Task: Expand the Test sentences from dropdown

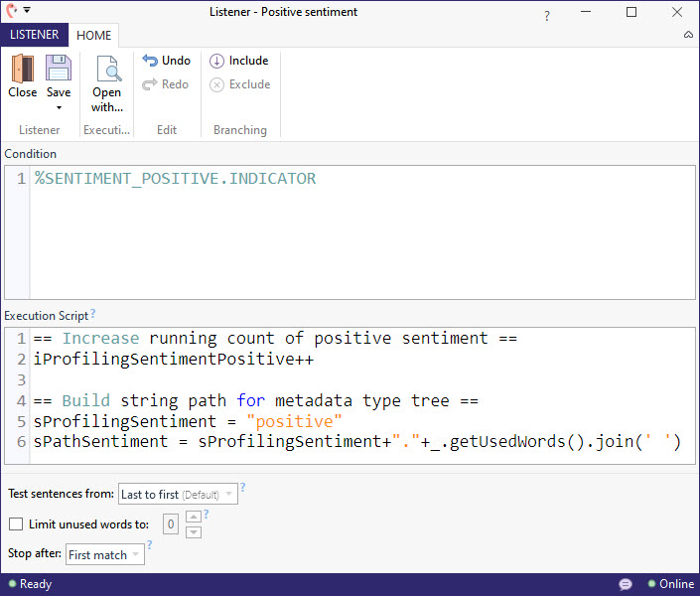Action: [177, 494]
